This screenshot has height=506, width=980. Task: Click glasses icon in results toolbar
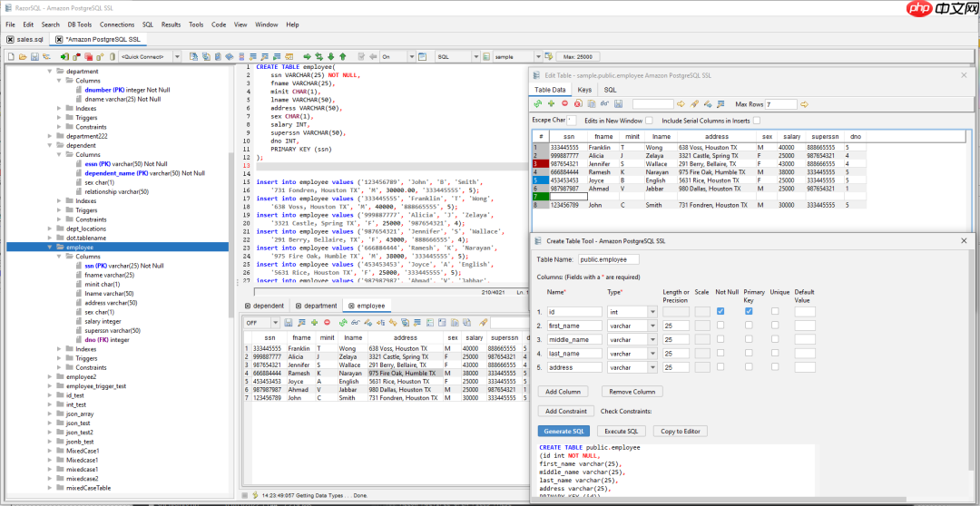click(x=355, y=323)
